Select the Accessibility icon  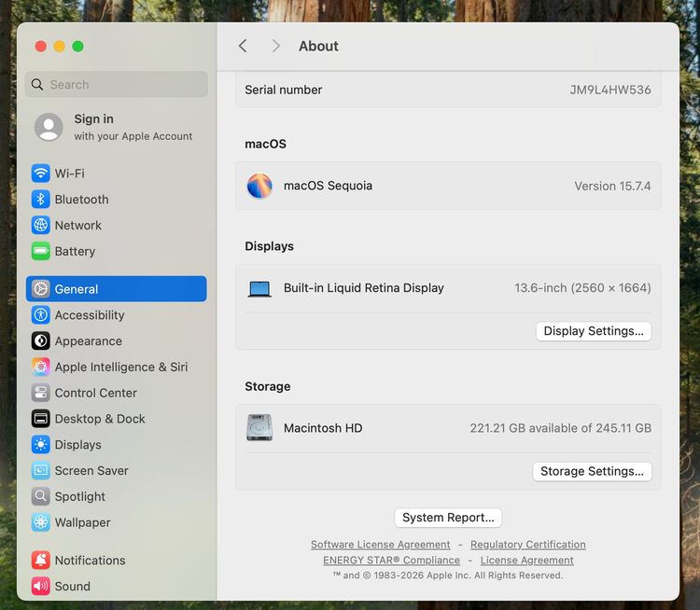pyautogui.click(x=41, y=314)
